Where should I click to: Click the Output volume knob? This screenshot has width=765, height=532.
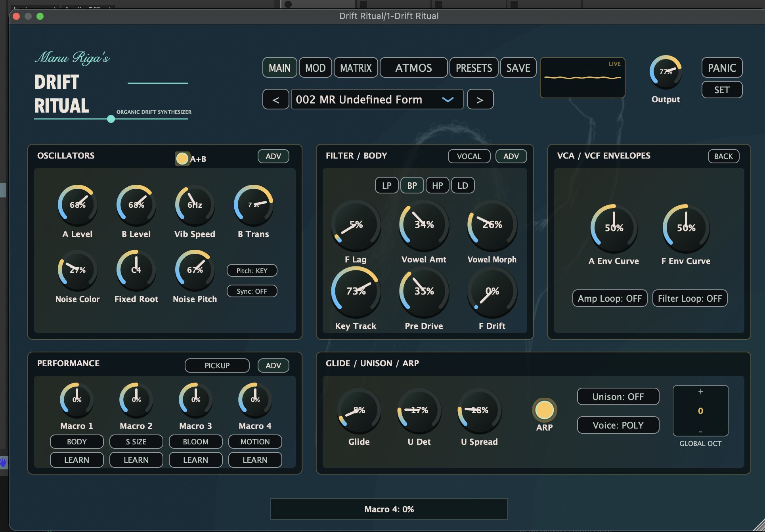point(666,72)
